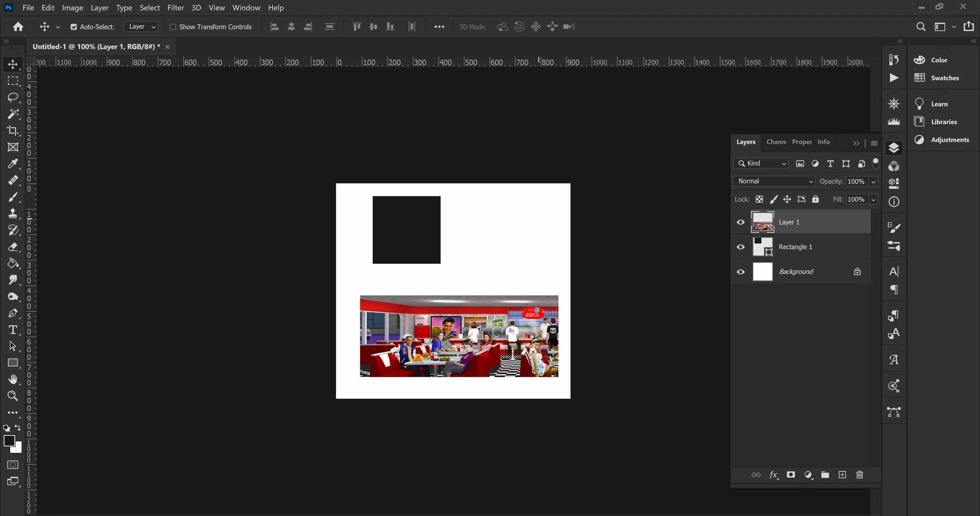Screen dimensions: 980x516
Task: Toggle lock position
Action: point(787,199)
